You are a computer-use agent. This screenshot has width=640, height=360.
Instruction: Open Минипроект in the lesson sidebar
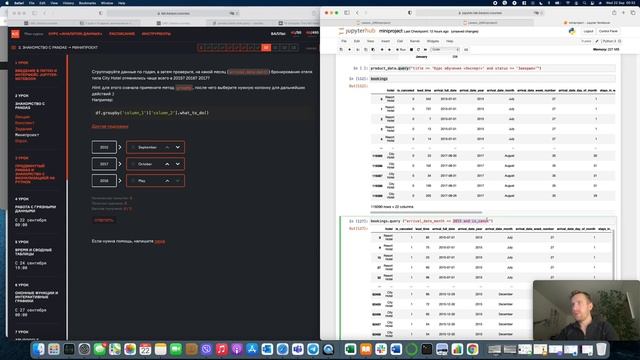pos(27,135)
